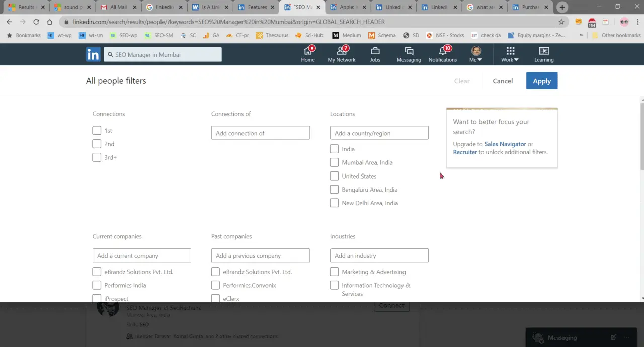Open the Medium bookmark
This screenshot has height=347, width=644.
(x=347, y=35)
